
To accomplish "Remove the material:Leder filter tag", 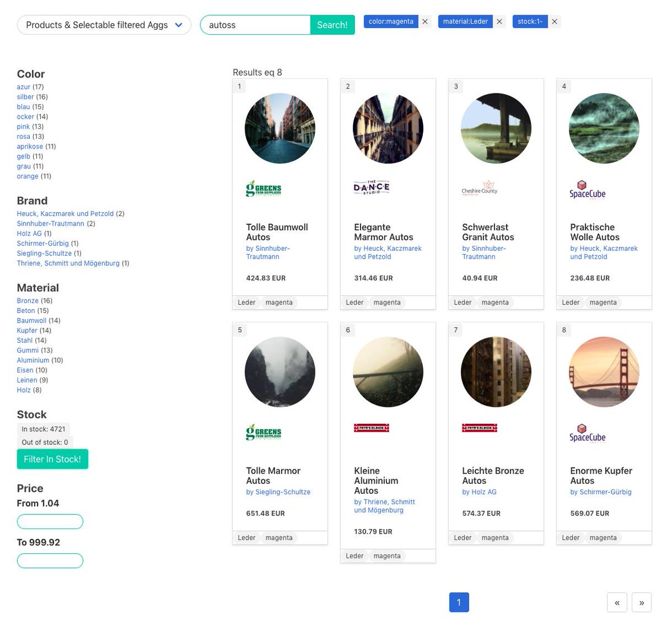I will point(500,22).
